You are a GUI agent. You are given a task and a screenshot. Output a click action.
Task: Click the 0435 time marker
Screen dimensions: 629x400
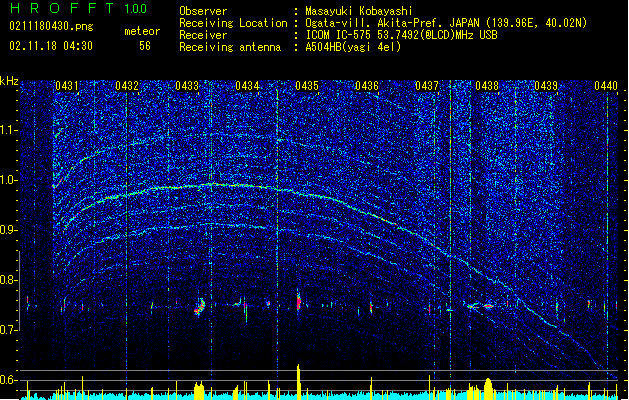pyautogui.click(x=307, y=86)
